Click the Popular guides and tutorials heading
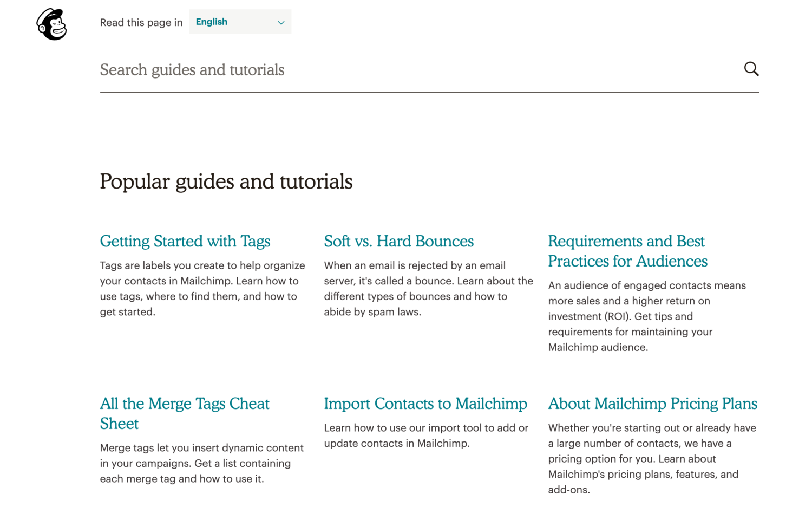Viewport: 812px width, 513px height. pyautogui.click(x=226, y=181)
